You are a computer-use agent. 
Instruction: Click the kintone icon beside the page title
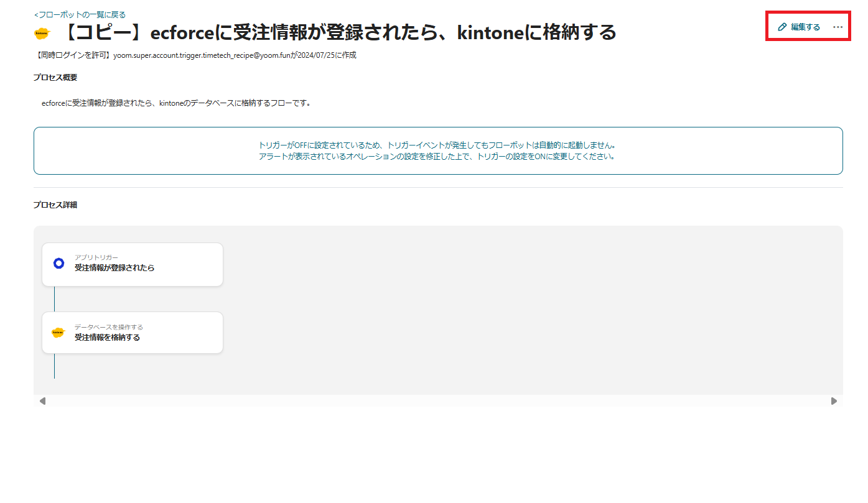(42, 32)
